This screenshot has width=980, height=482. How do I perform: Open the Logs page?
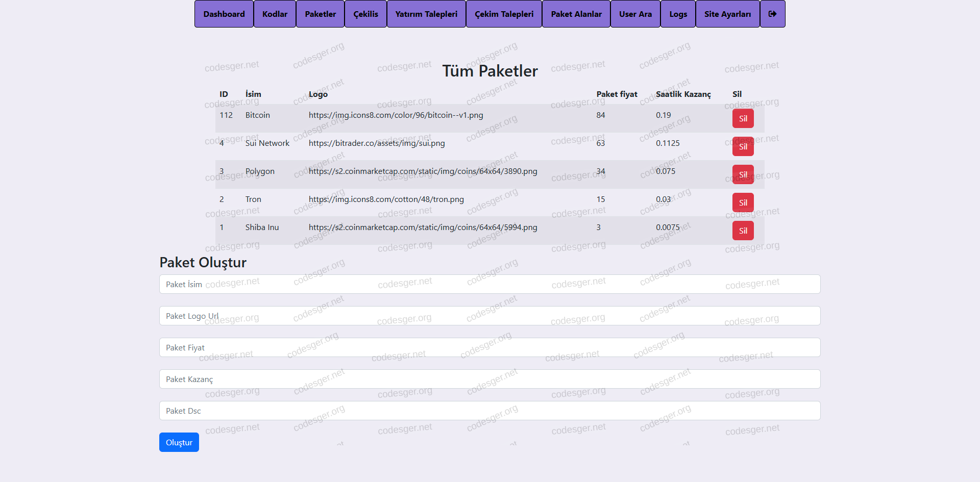click(x=678, y=14)
